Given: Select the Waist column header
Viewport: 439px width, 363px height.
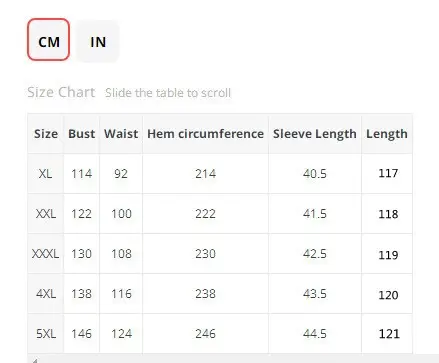Looking at the screenshot, I should (x=121, y=134).
